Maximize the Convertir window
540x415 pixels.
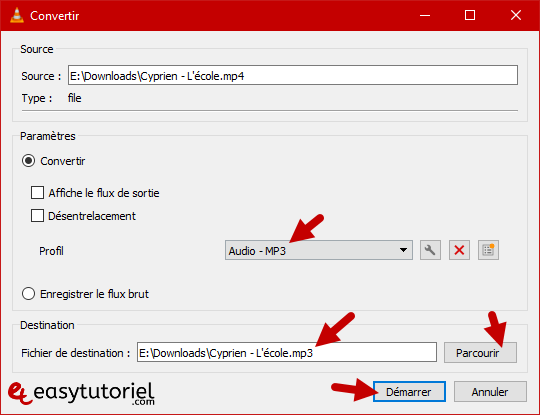[470, 15]
